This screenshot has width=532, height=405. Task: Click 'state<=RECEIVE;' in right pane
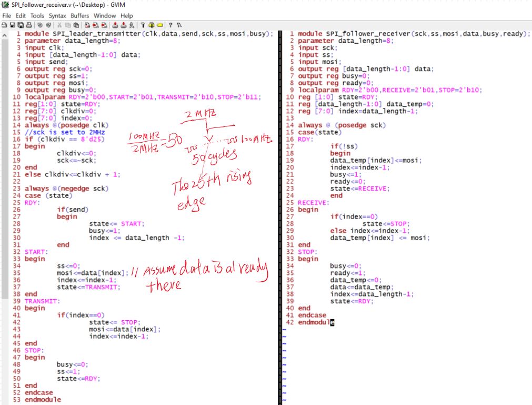click(x=360, y=189)
